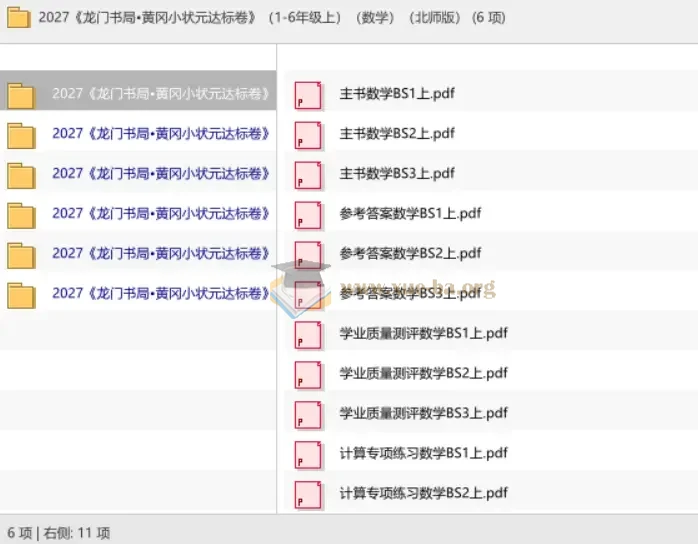The height and width of the screenshot is (544, 698).
Task: Click the PDF icon beside 学业质量测评数学BS2上.pdf
Action: point(308,375)
